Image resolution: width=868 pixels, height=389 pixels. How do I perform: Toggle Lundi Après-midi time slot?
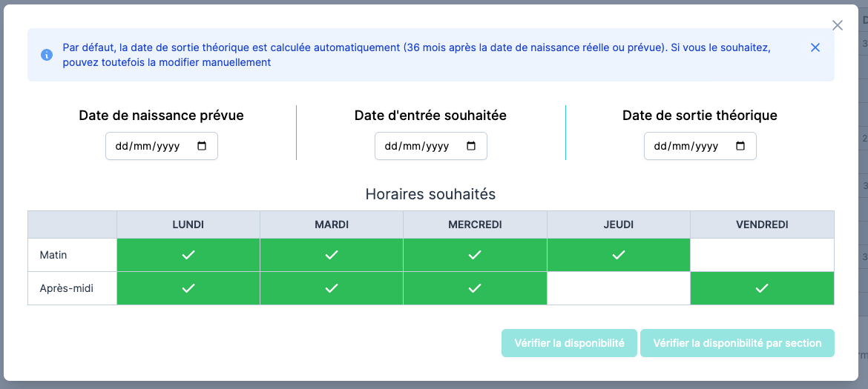pos(188,288)
